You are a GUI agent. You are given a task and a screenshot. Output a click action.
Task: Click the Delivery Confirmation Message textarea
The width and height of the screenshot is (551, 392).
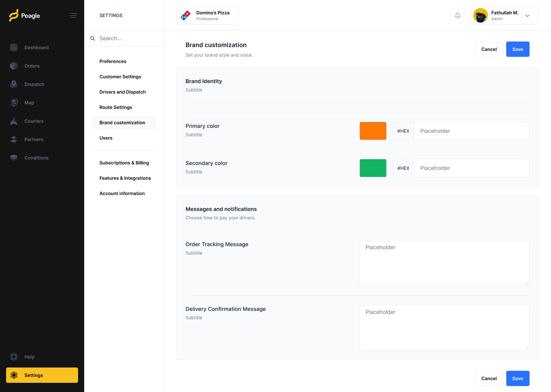click(x=445, y=328)
